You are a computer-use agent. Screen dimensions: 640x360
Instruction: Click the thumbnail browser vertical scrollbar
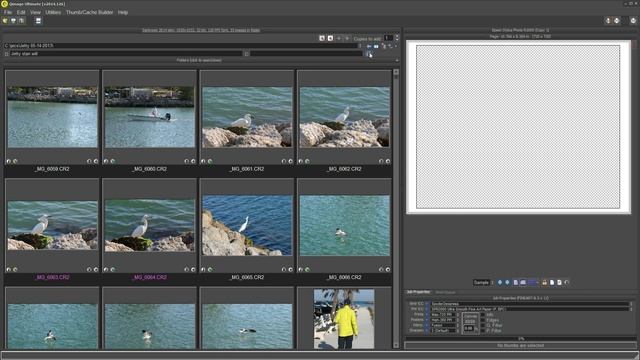click(x=396, y=208)
